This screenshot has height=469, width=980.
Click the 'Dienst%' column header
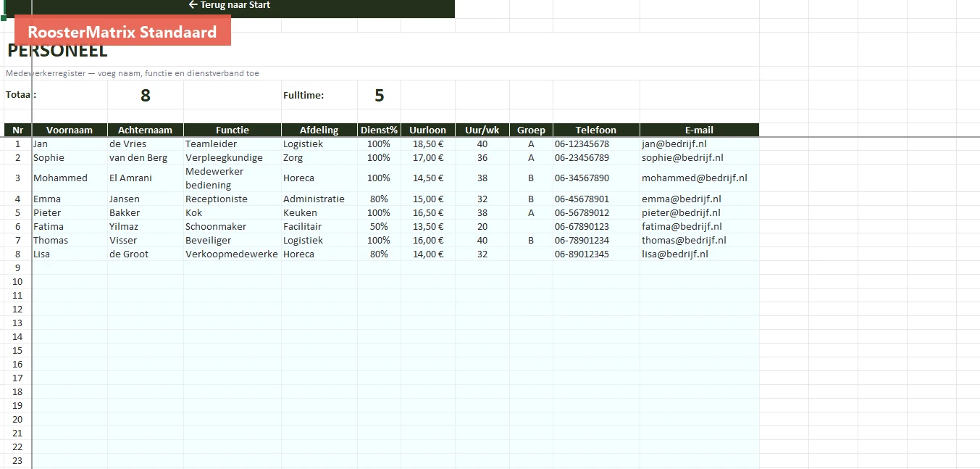pos(380,130)
